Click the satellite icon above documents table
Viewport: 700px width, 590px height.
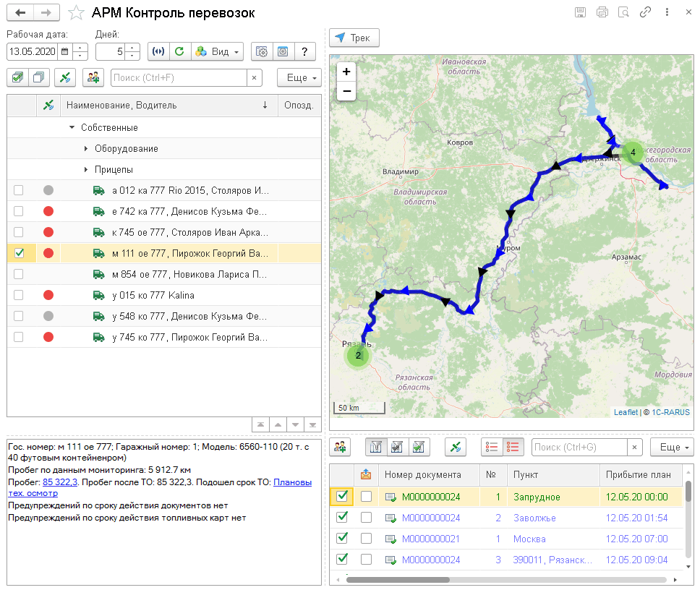[456, 447]
